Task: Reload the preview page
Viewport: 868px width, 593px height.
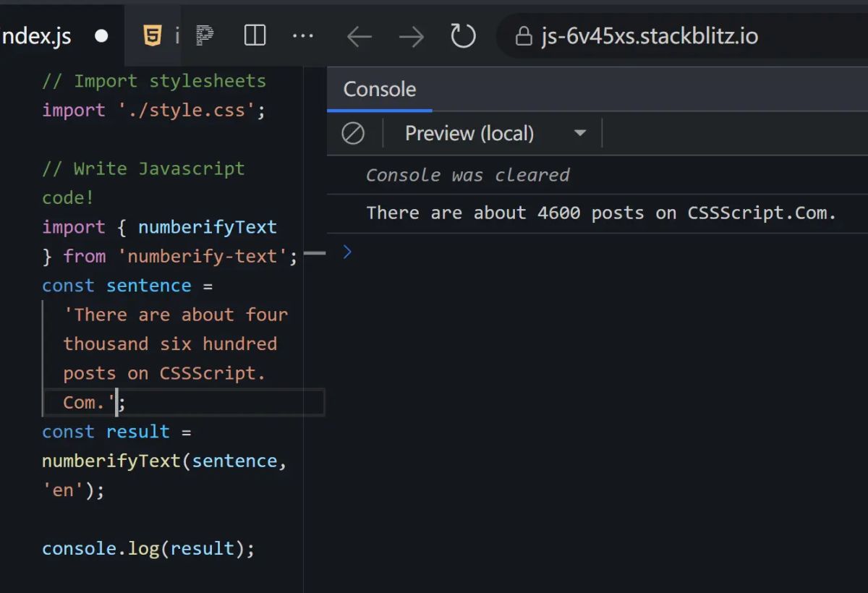Action: tap(463, 35)
